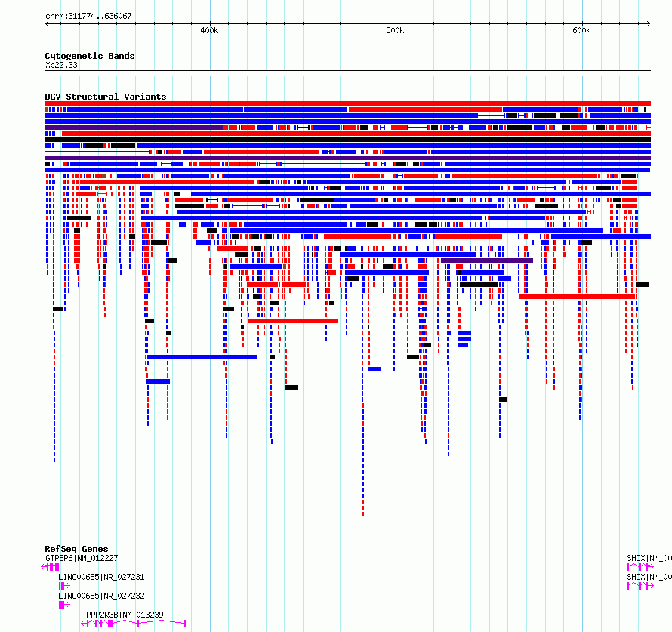The image size is (672, 632).
Task: Select the lower SHOX gene glyph
Action: 640,586
